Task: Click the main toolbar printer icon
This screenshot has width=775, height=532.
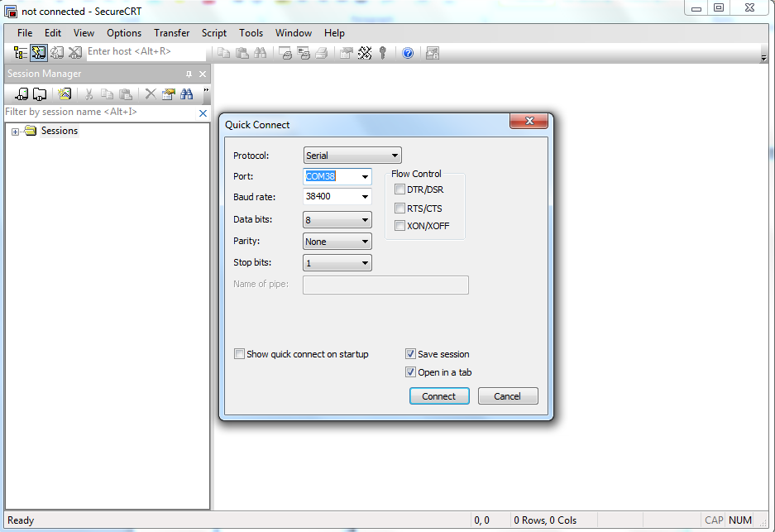Action: [322, 53]
